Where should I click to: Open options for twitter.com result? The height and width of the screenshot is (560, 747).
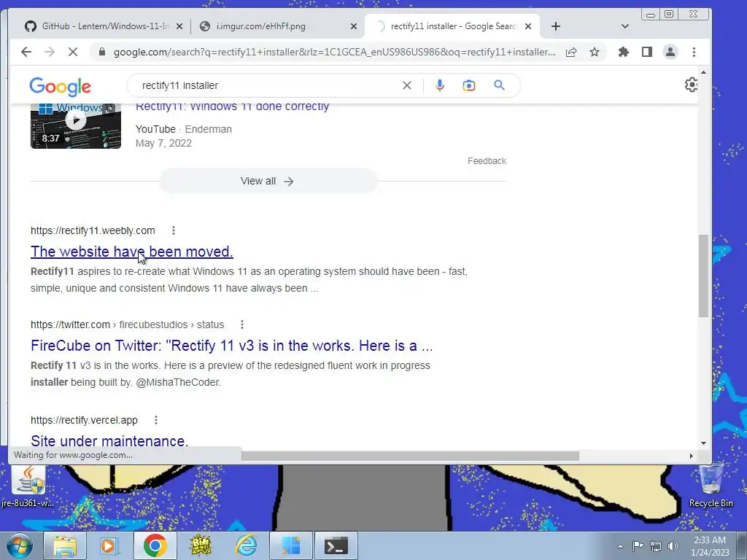coord(242,324)
